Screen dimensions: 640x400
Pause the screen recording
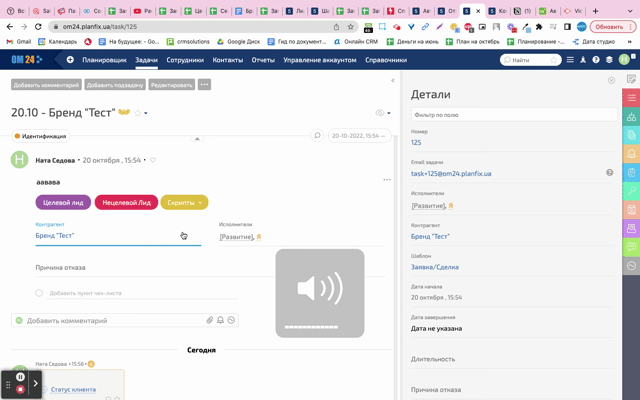tap(20, 377)
